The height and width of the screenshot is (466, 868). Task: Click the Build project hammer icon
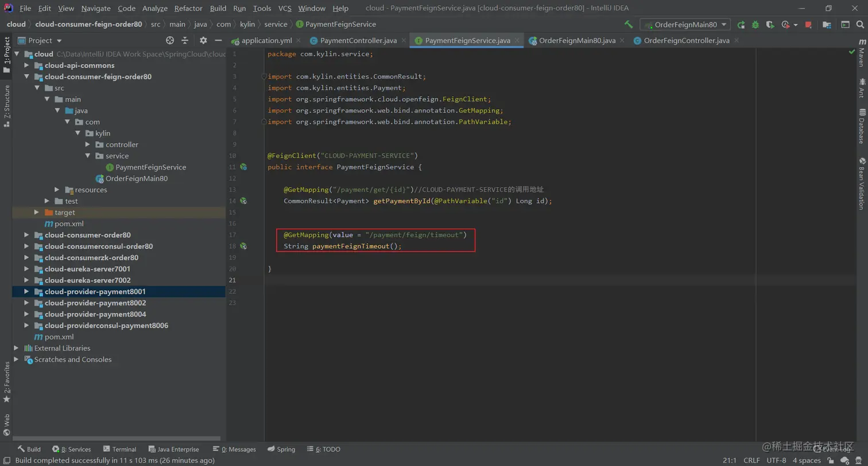629,25
